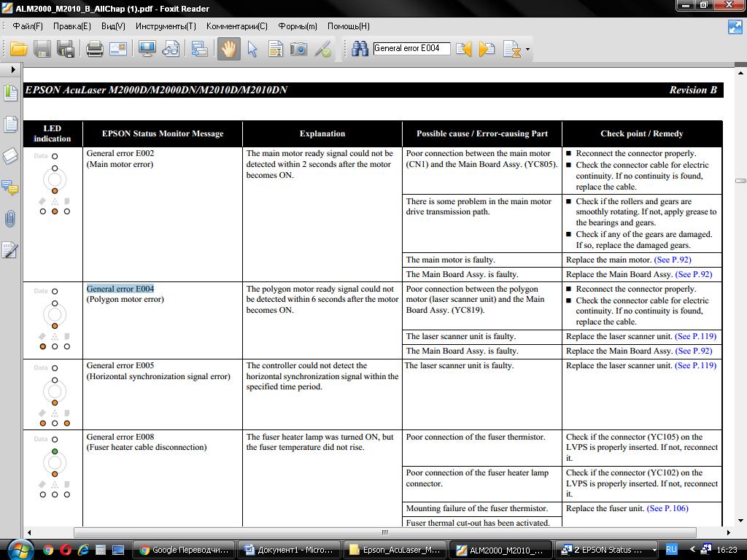The width and height of the screenshot is (747, 560).
Task: Click the Open file folder icon
Action: (x=18, y=49)
